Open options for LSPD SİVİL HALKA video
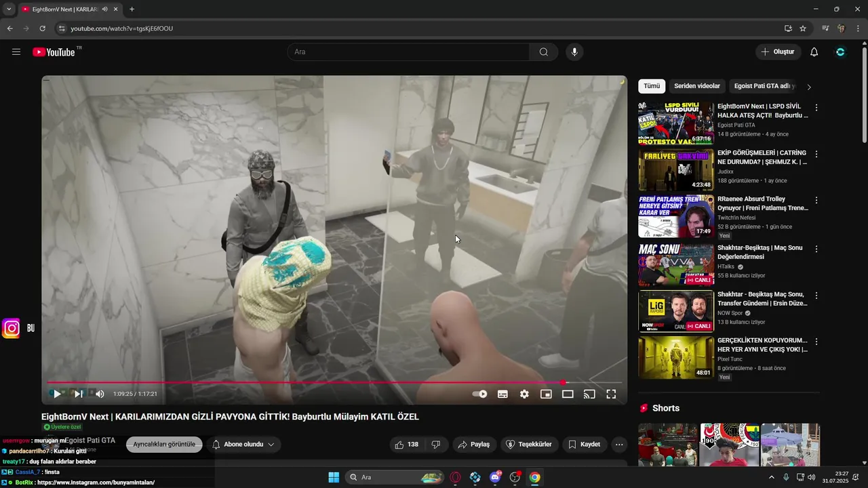This screenshot has height=488, width=868. pyautogui.click(x=816, y=108)
